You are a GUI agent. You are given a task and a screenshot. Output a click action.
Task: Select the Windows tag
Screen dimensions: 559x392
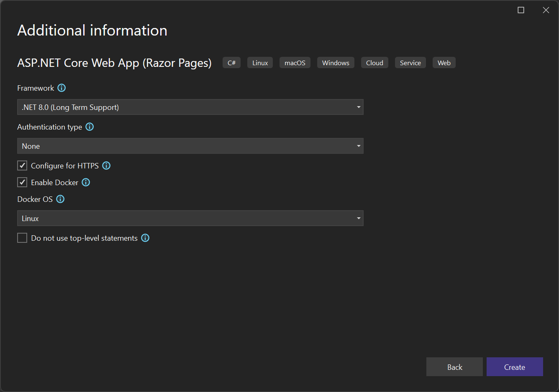(x=336, y=62)
